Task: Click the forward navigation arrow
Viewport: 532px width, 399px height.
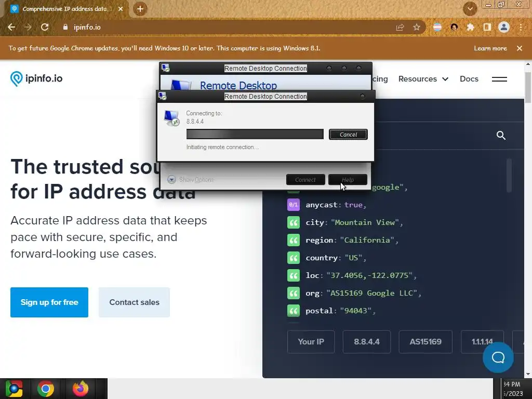Action: [x=28, y=27]
